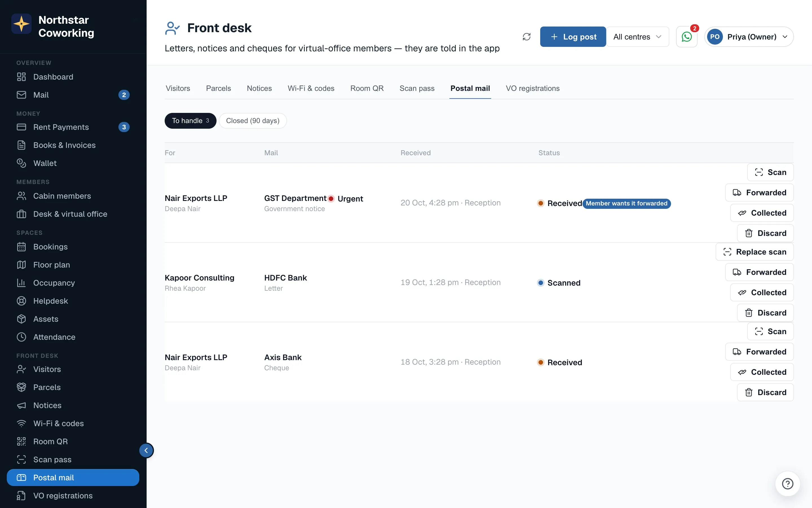
Task: Switch to the Parcels tab
Action: coord(219,88)
